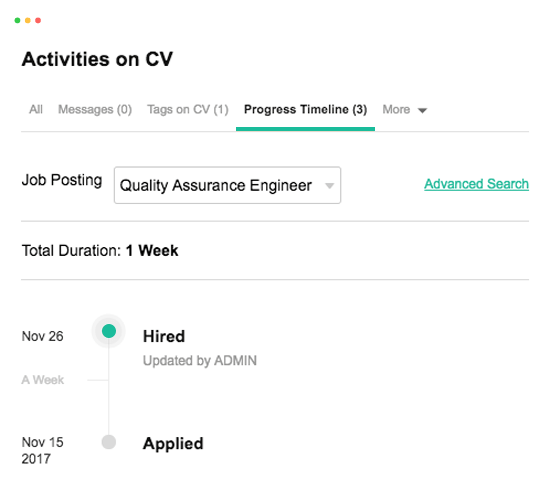
Task: Select the Tags on CV (1) tab
Action: [x=188, y=110]
